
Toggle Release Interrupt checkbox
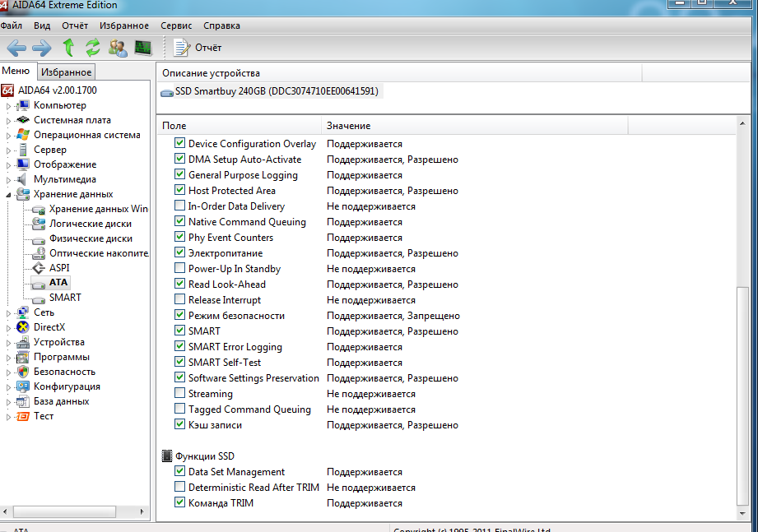point(180,298)
